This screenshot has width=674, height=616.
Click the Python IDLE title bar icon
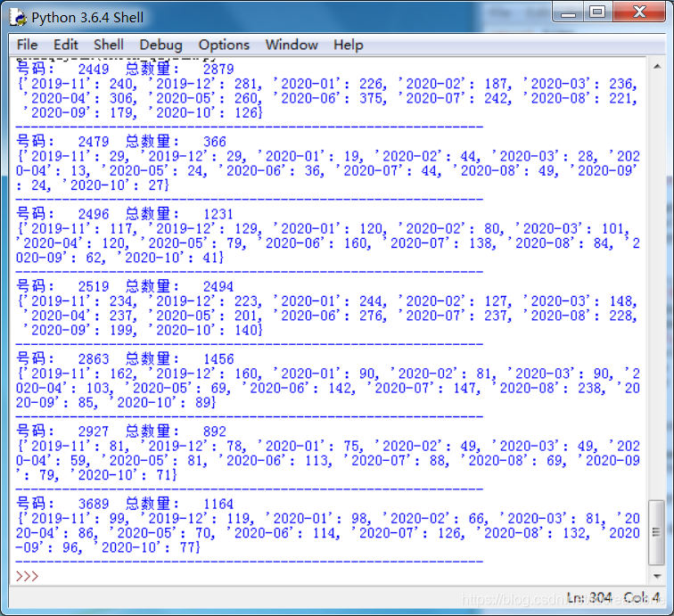point(18,17)
